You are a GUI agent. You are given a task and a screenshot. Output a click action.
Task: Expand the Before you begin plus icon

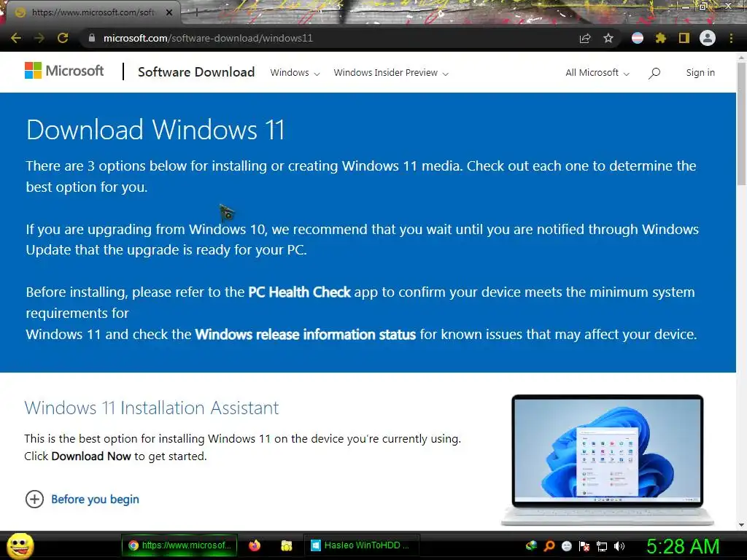[34, 499]
